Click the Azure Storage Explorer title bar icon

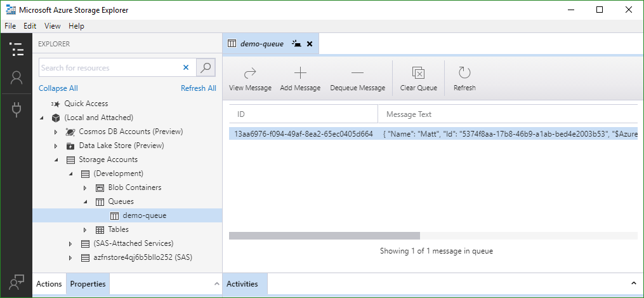pyautogui.click(x=11, y=10)
